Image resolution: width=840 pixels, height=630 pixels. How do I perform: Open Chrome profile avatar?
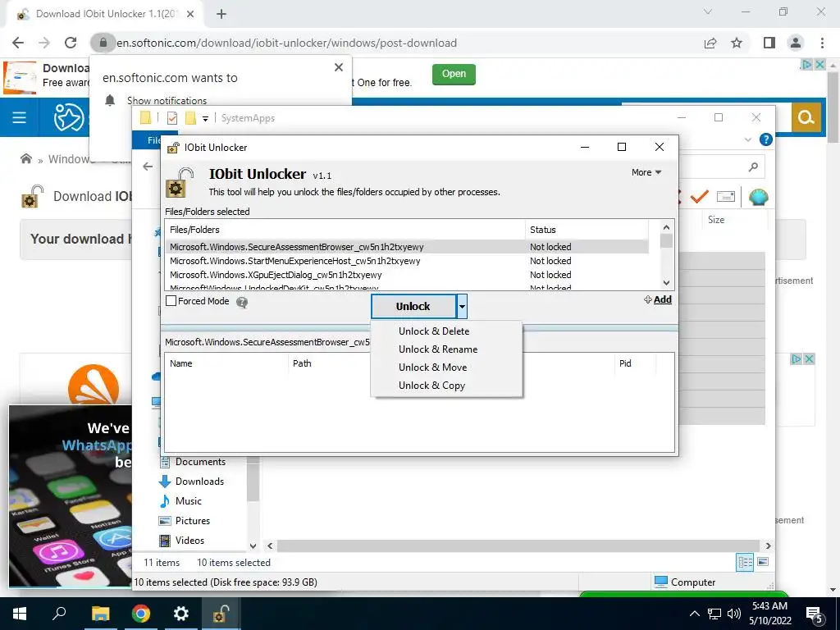click(796, 43)
